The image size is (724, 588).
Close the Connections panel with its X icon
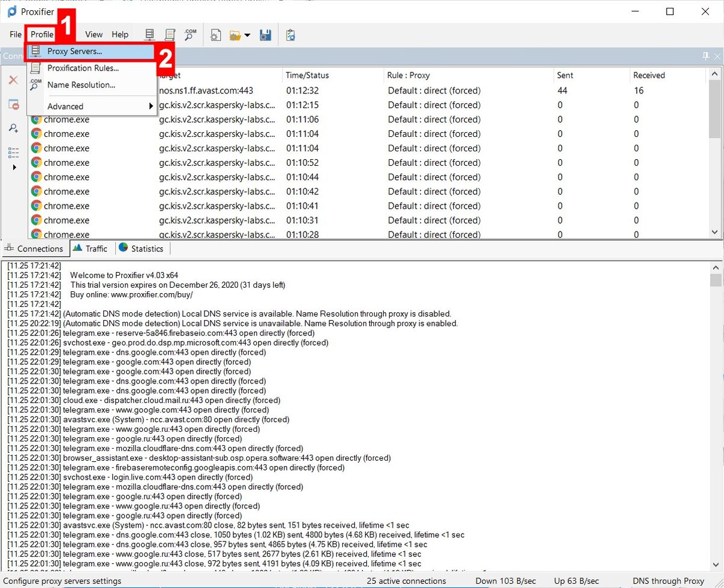pos(717,56)
